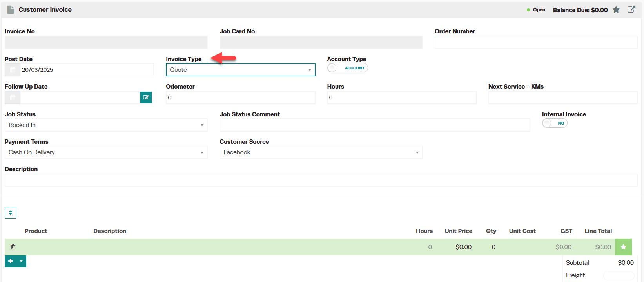Viewport: 644px width, 282px height.
Task: Click the Customer Invoice document icon
Action: click(x=11, y=10)
